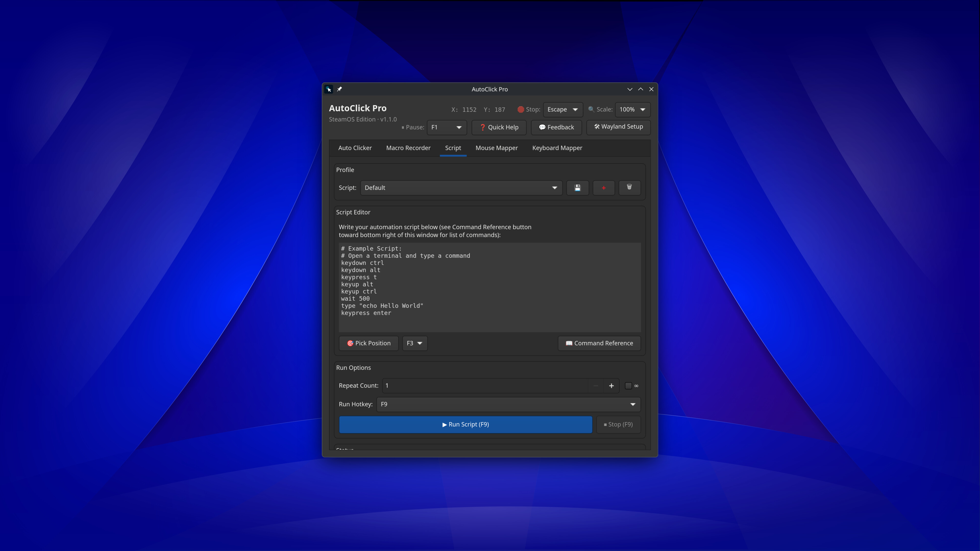This screenshot has height=551, width=980.
Task: Switch to the Mouse Mapper tab
Action: tap(496, 148)
